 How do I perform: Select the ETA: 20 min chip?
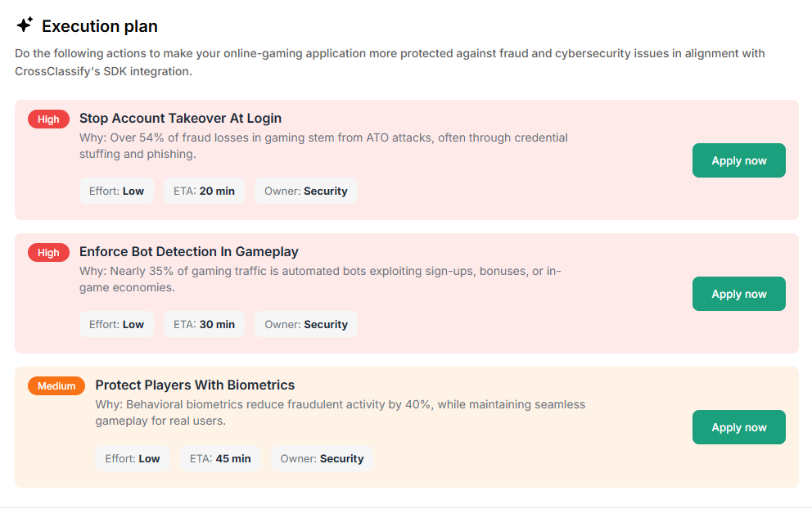(x=204, y=191)
